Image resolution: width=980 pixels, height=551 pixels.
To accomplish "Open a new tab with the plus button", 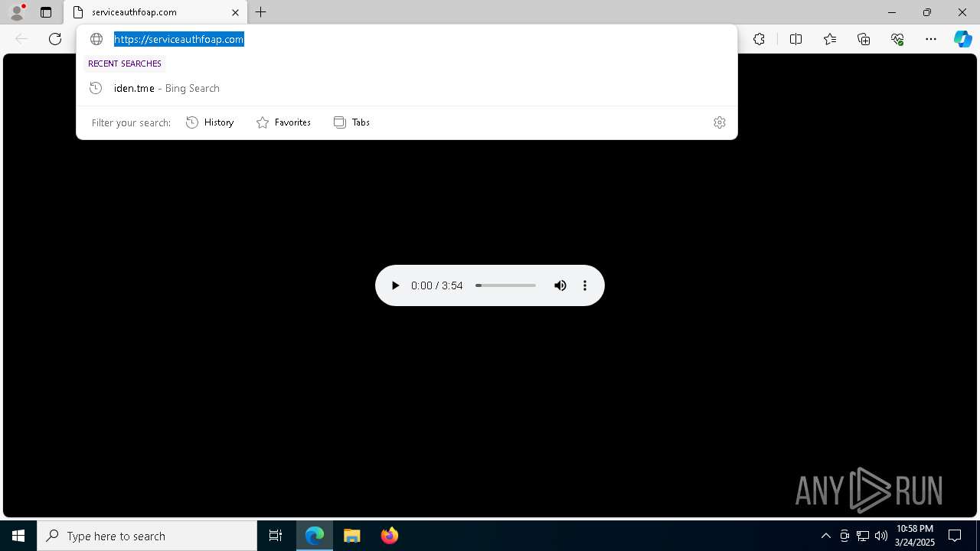I will (261, 12).
